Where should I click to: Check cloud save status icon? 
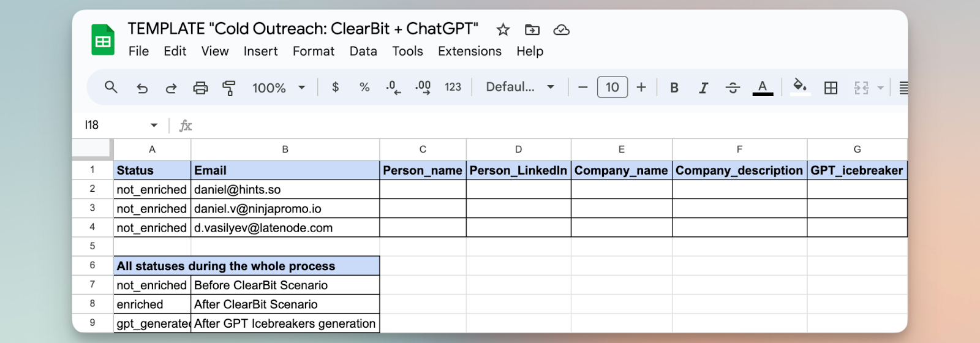click(x=562, y=29)
